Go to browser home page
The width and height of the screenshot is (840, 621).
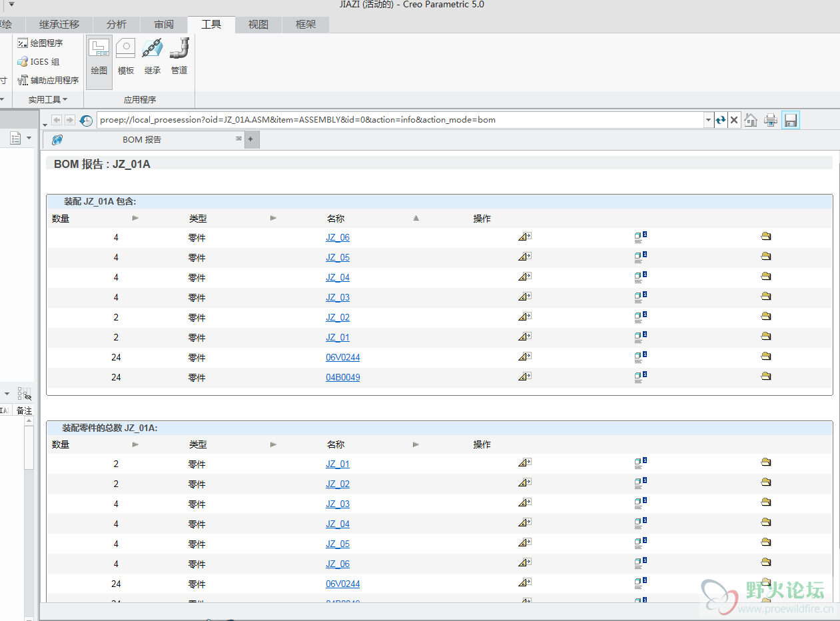pyautogui.click(x=751, y=120)
